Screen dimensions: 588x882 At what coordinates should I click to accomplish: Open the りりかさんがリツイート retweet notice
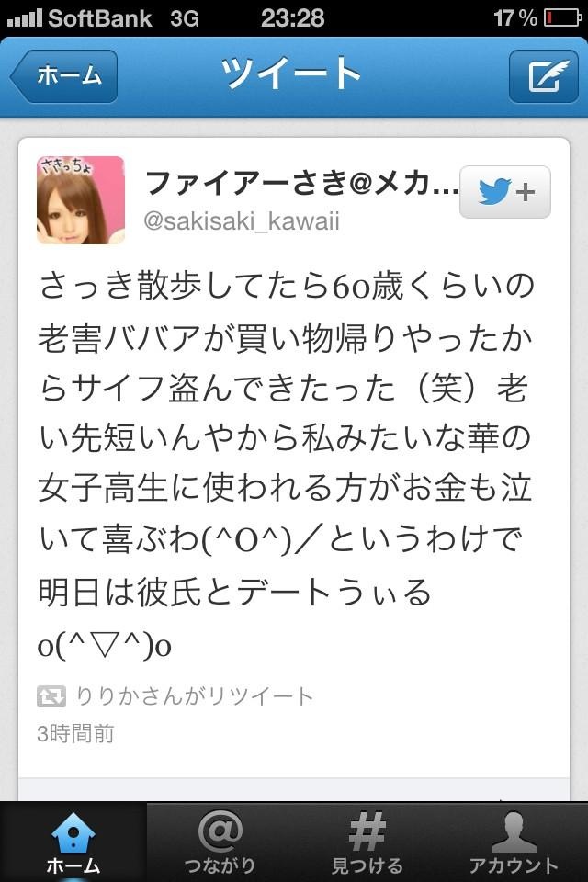(194, 696)
